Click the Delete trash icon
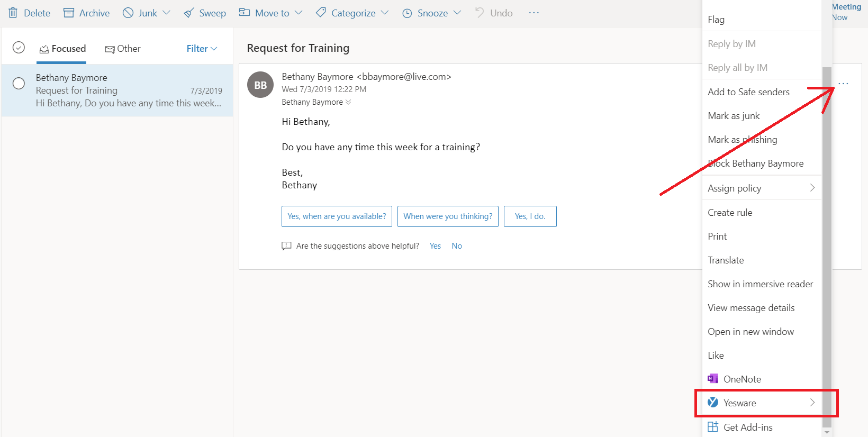868x437 pixels. [13, 13]
